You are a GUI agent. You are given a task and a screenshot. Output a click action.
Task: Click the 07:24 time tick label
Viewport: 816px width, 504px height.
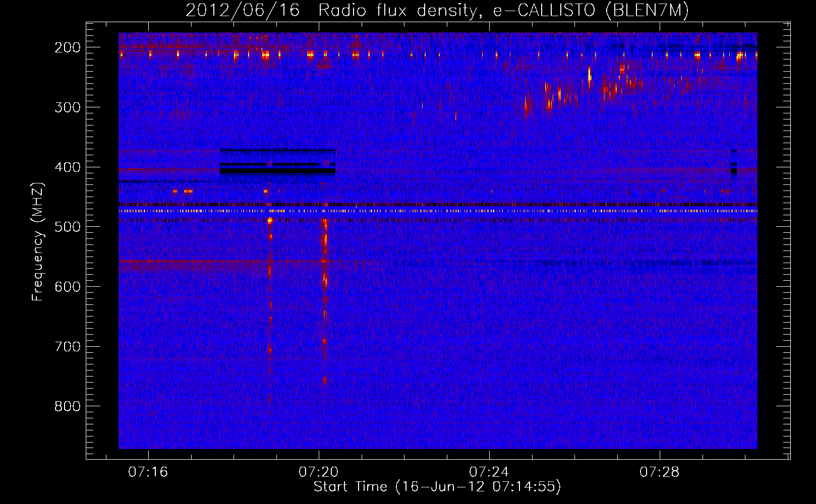pyautogui.click(x=489, y=472)
